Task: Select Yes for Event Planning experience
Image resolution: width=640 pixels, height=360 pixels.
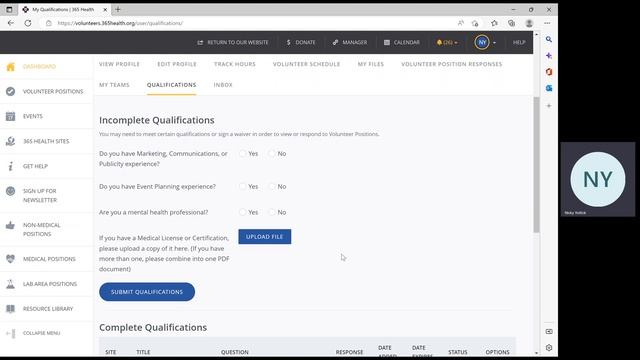Action: pos(243,187)
